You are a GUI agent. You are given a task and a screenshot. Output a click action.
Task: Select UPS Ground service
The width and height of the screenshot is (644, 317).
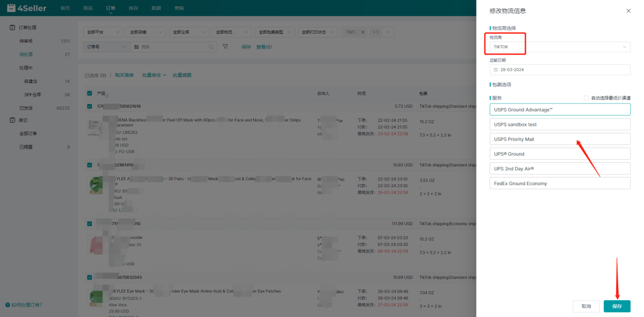click(x=560, y=154)
